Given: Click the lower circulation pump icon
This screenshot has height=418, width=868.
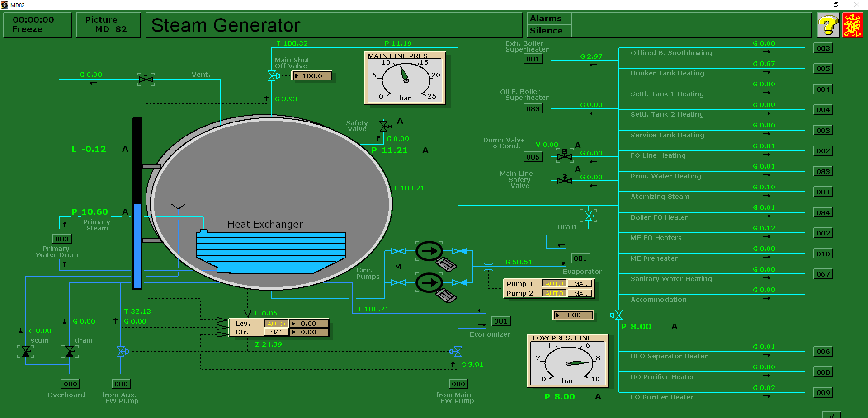Looking at the screenshot, I should tap(429, 283).
